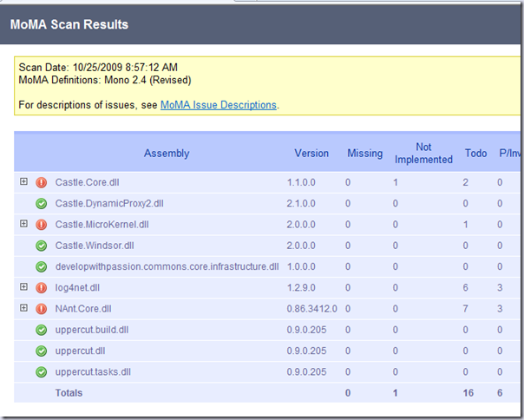The height and width of the screenshot is (420, 524).
Task: Click green check icon for Castle.Windsor.dll
Action: coord(42,246)
